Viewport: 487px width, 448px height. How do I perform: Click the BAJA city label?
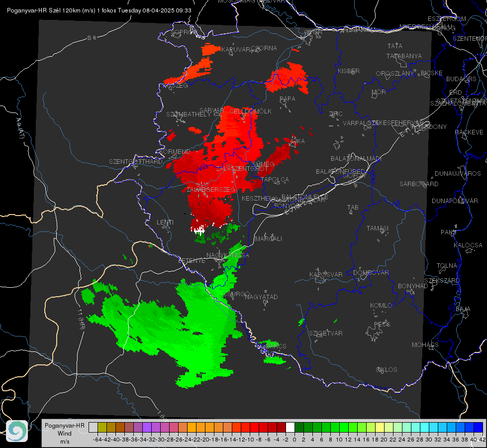point(463,309)
